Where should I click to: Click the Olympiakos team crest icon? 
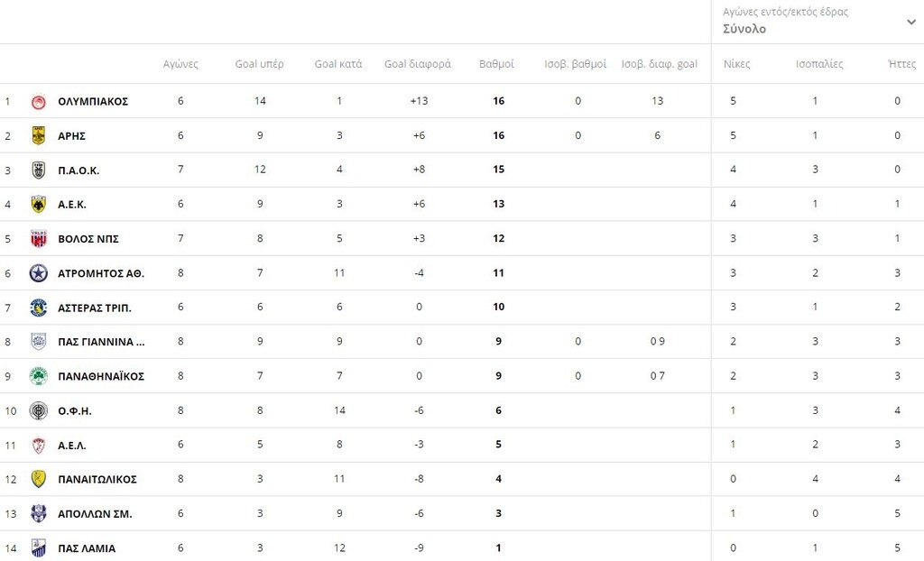(x=38, y=101)
